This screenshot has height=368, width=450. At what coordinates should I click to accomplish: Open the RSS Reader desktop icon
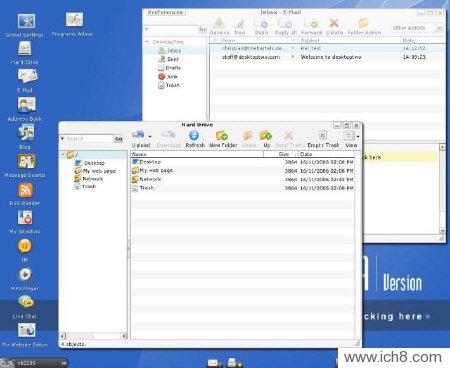pos(25,194)
